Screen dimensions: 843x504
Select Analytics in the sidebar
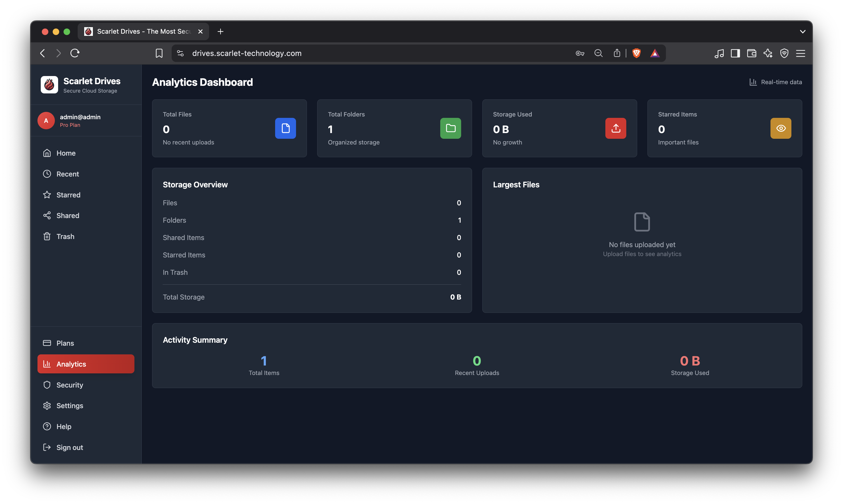pyautogui.click(x=86, y=364)
